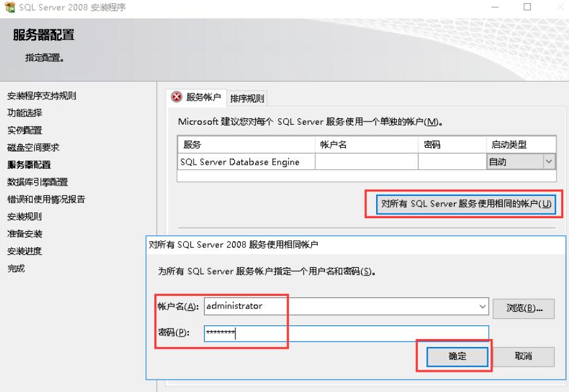The width and height of the screenshot is (569, 392).
Task: Click the red error icon on 服务帐户 tab
Action: [x=177, y=97]
